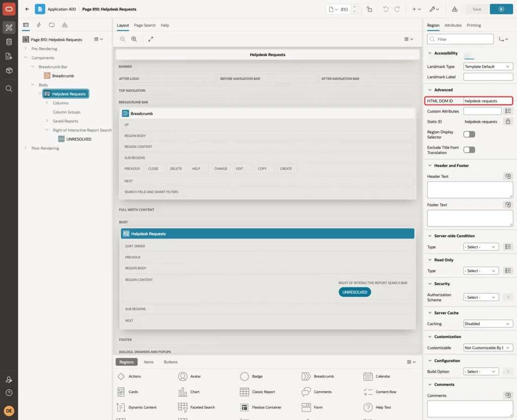Expand layout pane to full size

(150, 39)
